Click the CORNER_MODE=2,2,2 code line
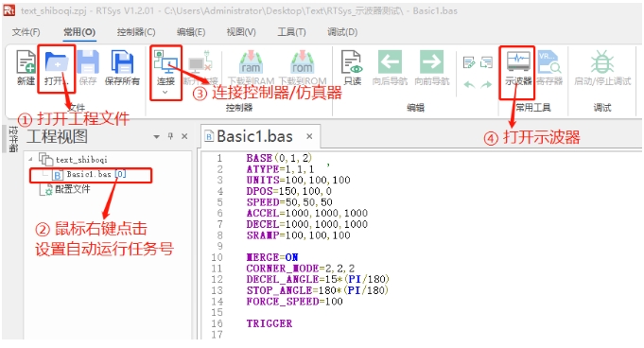The height and width of the screenshot is (348, 644). tap(300, 269)
